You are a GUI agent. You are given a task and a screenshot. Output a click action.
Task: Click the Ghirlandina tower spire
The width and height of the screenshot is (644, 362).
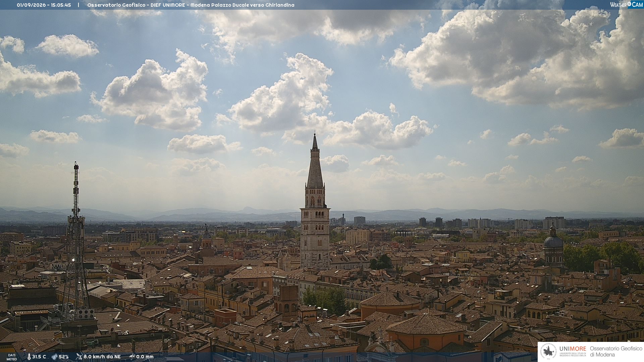(315, 161)
